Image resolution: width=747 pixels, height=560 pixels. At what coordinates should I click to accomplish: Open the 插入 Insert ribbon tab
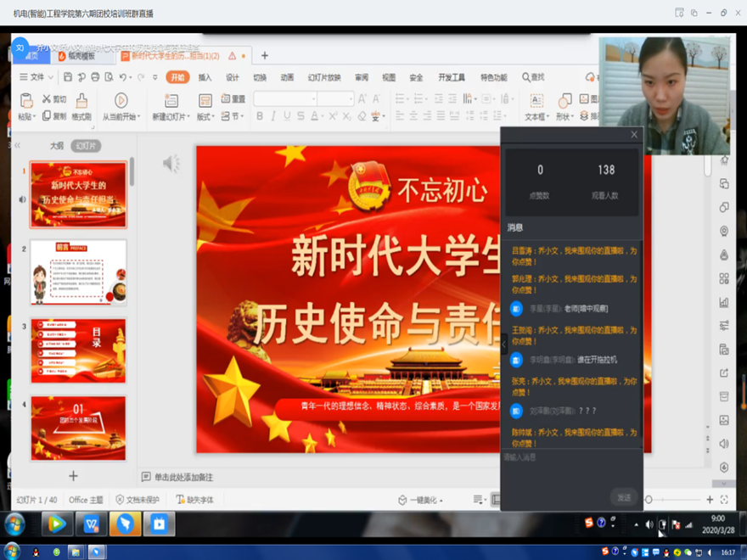pyautogui.click(x=205, y=77)
